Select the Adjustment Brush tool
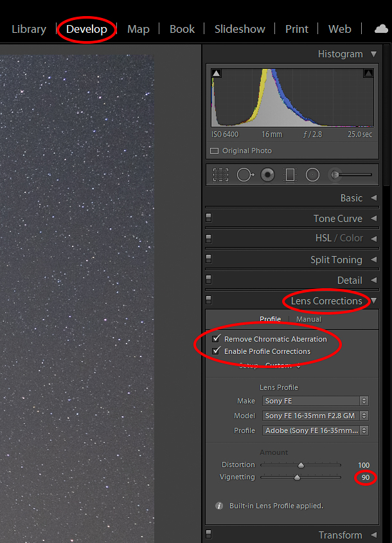 pos(335,175)
